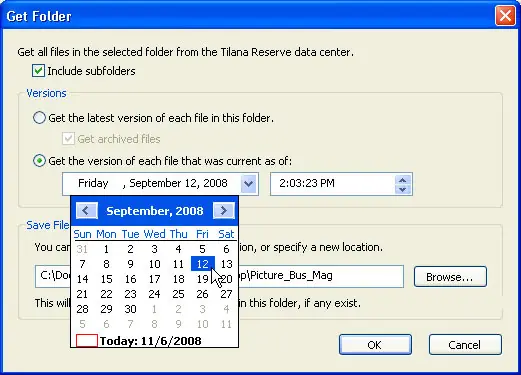Click the Browse... button

click(450, 277)
